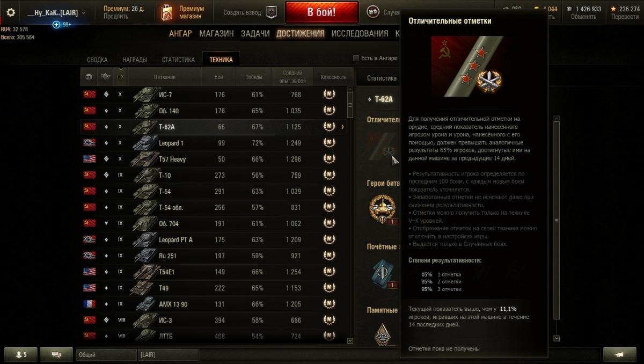644x364 pixels.
Task: Click the premium shop bag icon
Action: [x=166, y=12]
